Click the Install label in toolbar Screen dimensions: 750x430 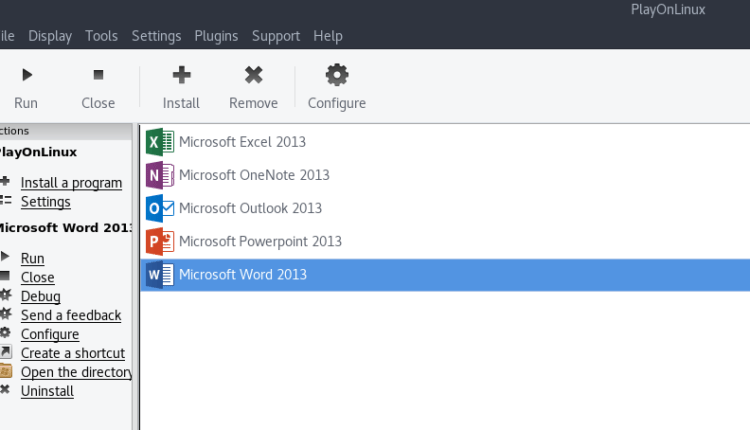click(181, 103)
